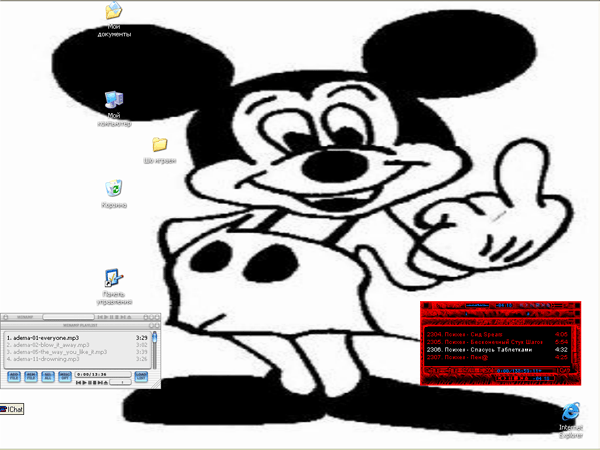Screen dimensions: 600x450
Task: Click stop in WINAMP title bar controls
Action: [117, 317]
